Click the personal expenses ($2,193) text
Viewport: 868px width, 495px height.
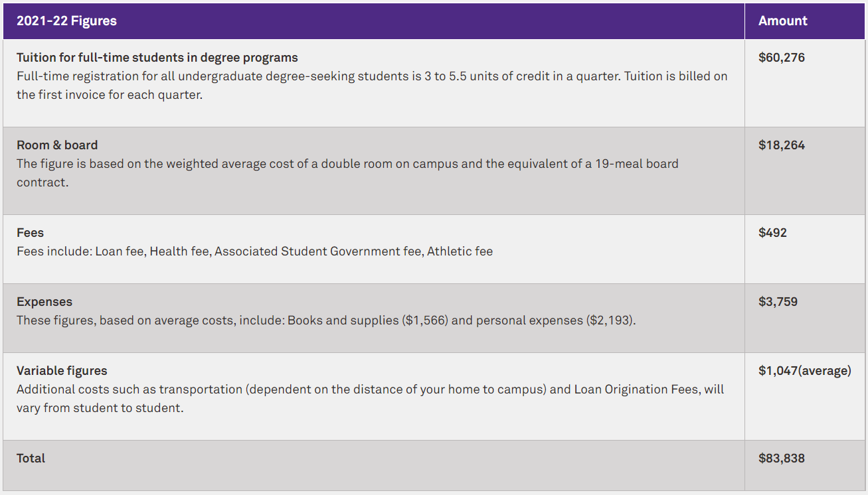click(555, 320)
